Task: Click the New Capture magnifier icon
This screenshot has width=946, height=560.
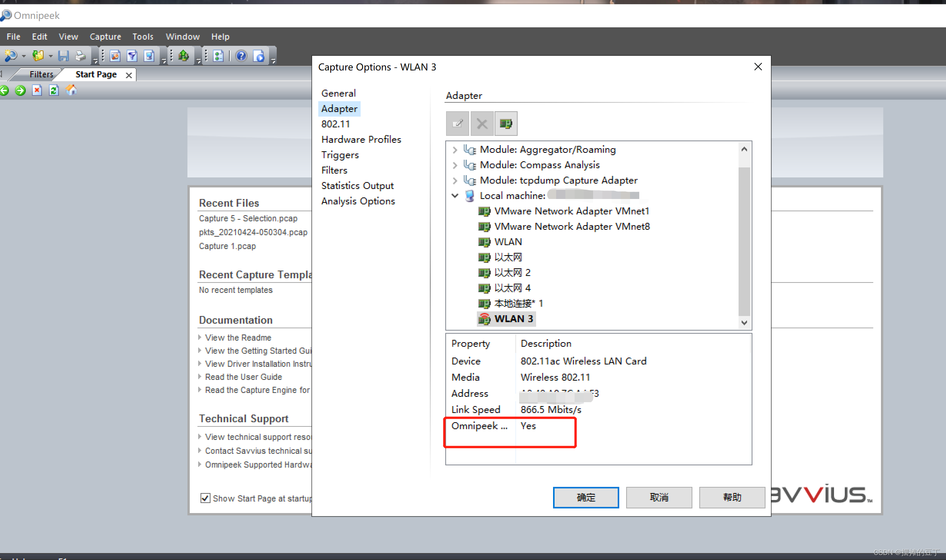Action: tap(10, 56)
